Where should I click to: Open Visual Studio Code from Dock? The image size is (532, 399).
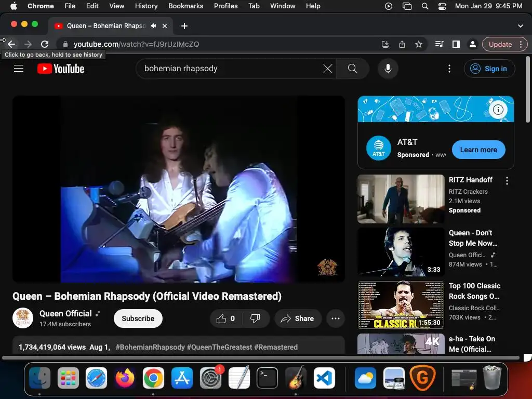pyautogui.click(x=324, y=378)
